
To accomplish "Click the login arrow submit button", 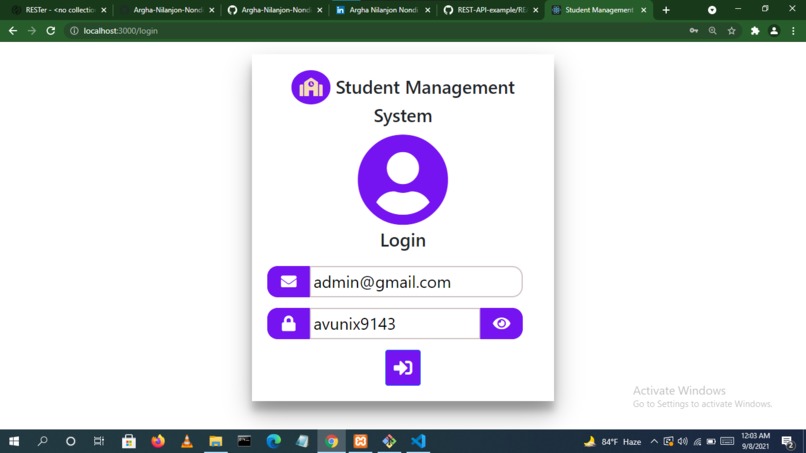I will click(x=402, y=368).
